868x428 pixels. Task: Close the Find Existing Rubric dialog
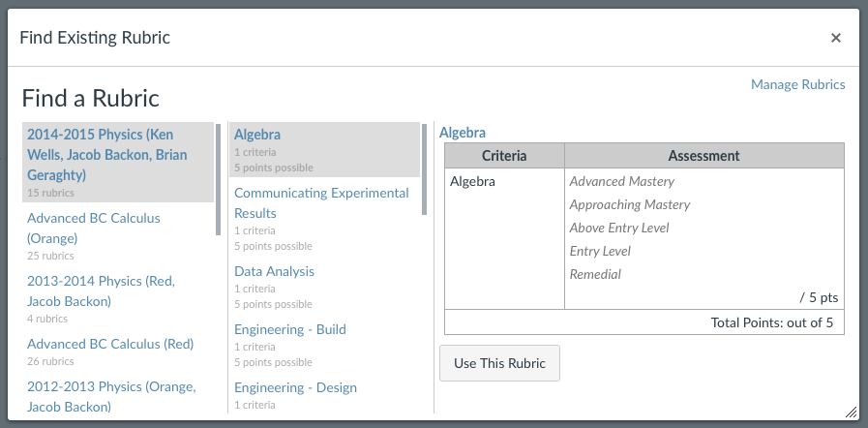(836, 38)
